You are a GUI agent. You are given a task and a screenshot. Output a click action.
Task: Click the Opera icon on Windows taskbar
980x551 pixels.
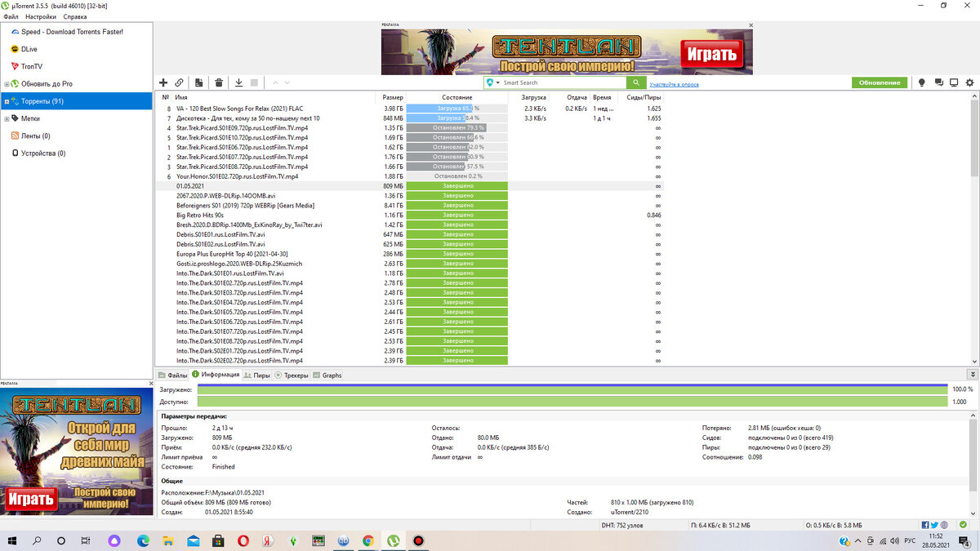[243, 540]
